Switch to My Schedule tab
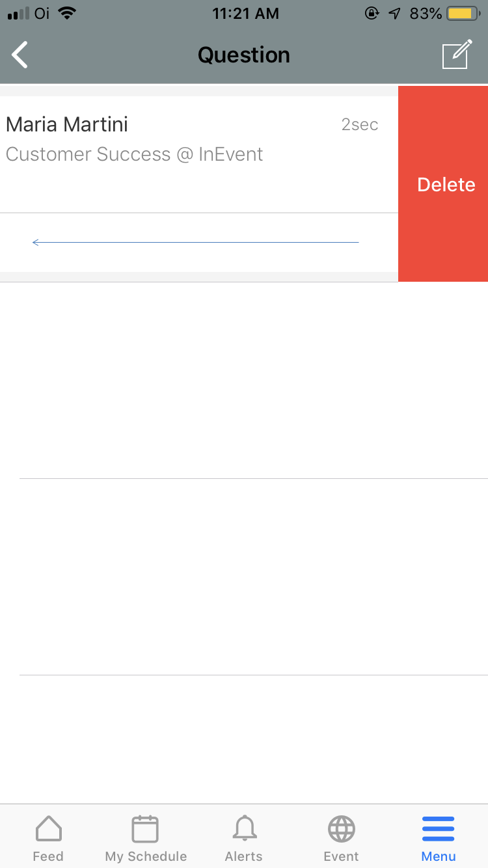Viewport: 488px width, 868px height. 146,838
